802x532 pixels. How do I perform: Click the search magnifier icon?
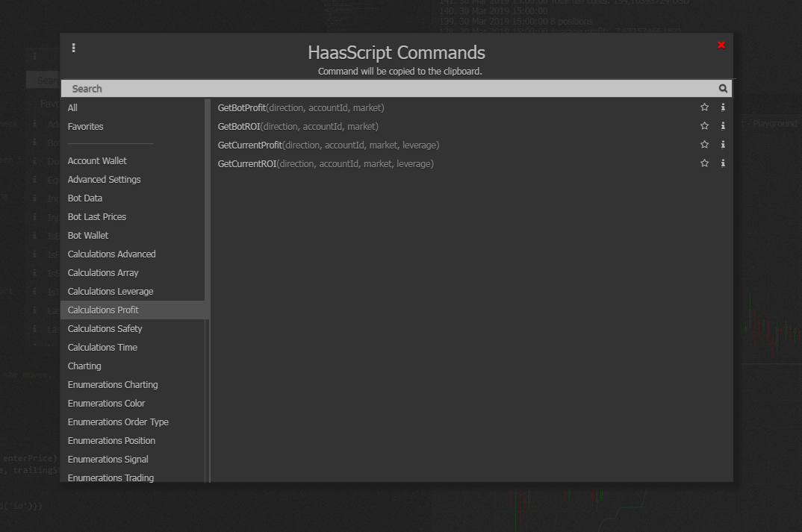tap(723, 88)
